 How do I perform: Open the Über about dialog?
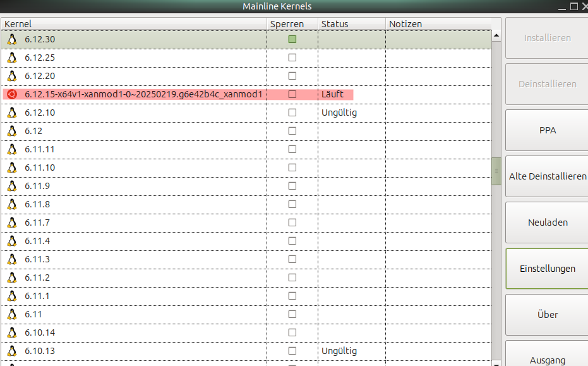point(547,315)
